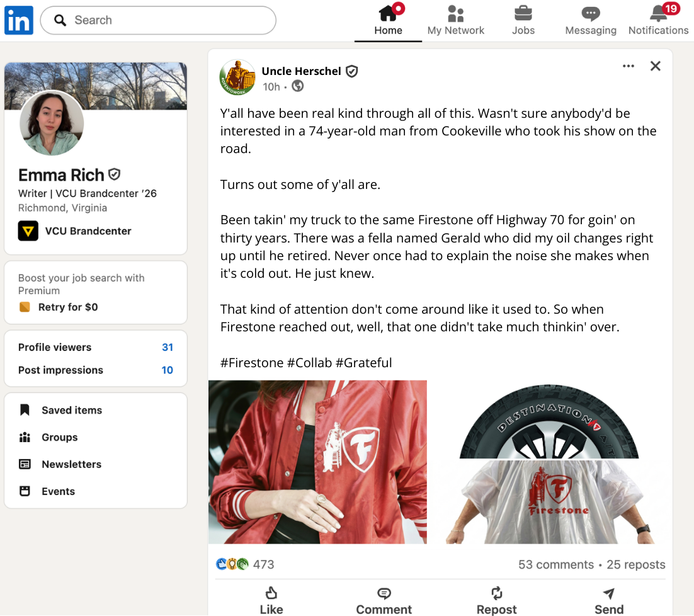Open Uncle Herschel's profile name
This screenshot has height=616, width=694.
point(301,71)
